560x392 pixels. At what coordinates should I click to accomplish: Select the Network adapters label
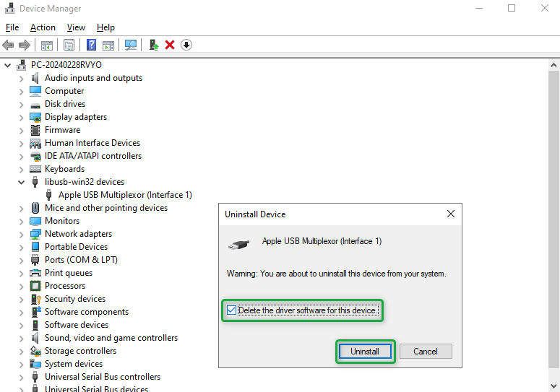pyautogui.click(x=78, y=234)
